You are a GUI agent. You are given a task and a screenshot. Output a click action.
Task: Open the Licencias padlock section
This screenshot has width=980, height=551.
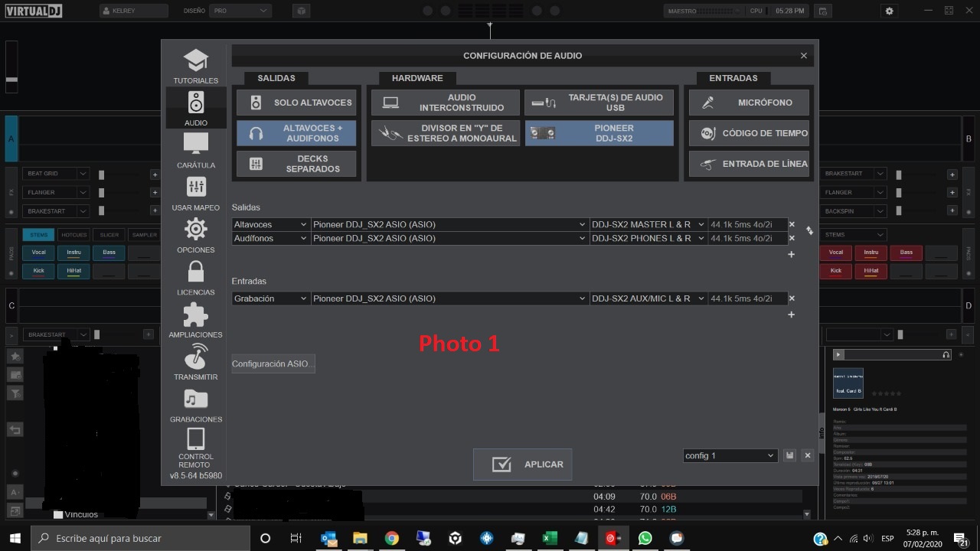pyautogui.click(x=195, y=278)
